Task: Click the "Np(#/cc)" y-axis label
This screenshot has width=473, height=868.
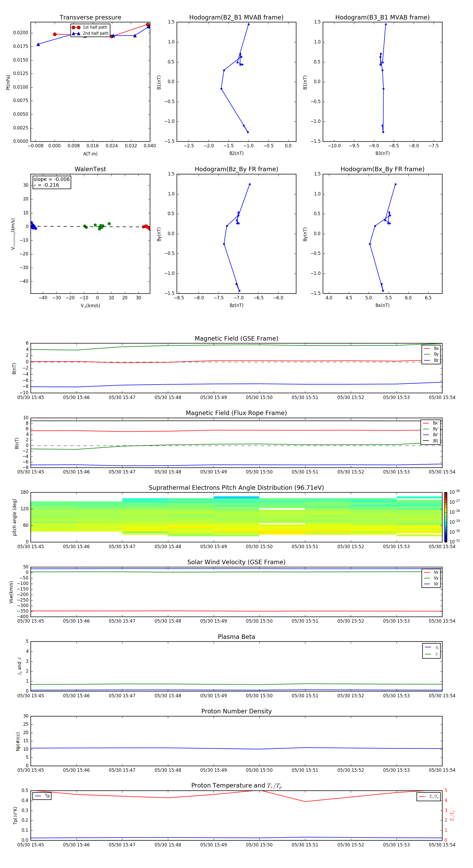Action: tap(18, 741)
